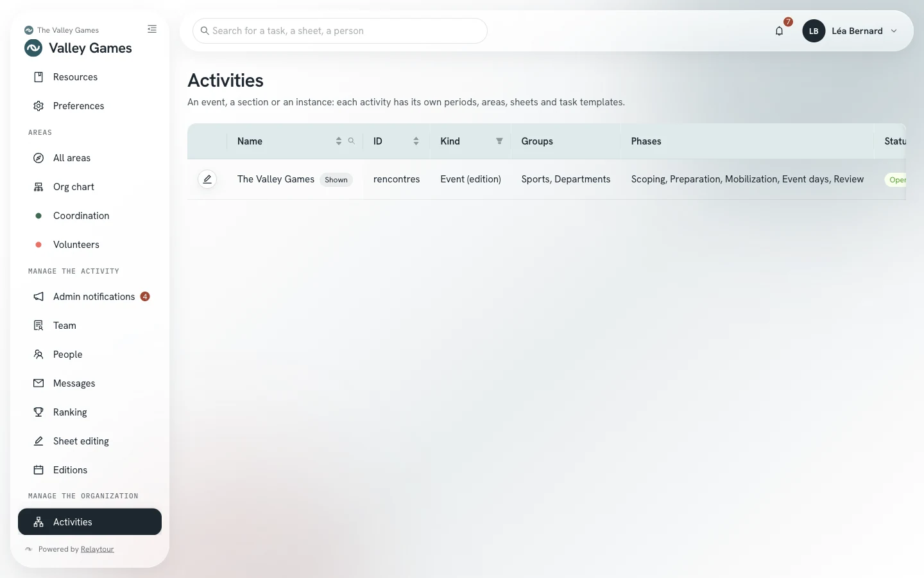Click the phases cell starting with 'Scoping'
924x578 pixels.
coord(748,179)
